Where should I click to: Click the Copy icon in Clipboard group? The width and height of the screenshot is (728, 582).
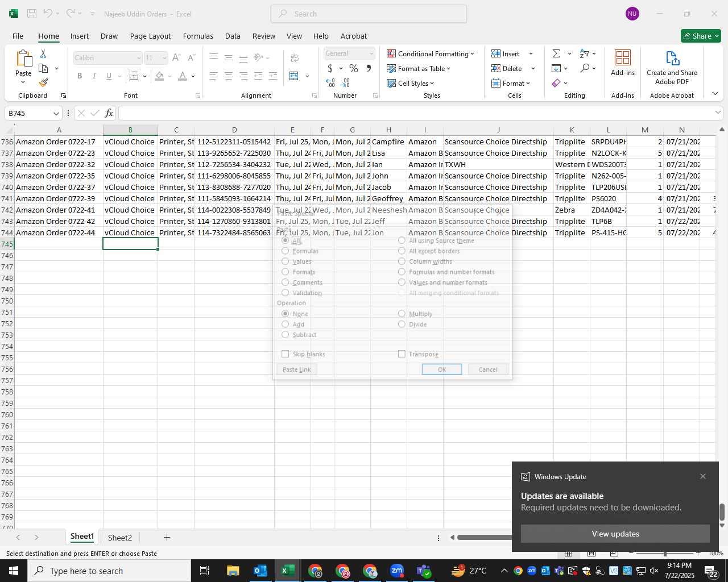coord(43,68)
